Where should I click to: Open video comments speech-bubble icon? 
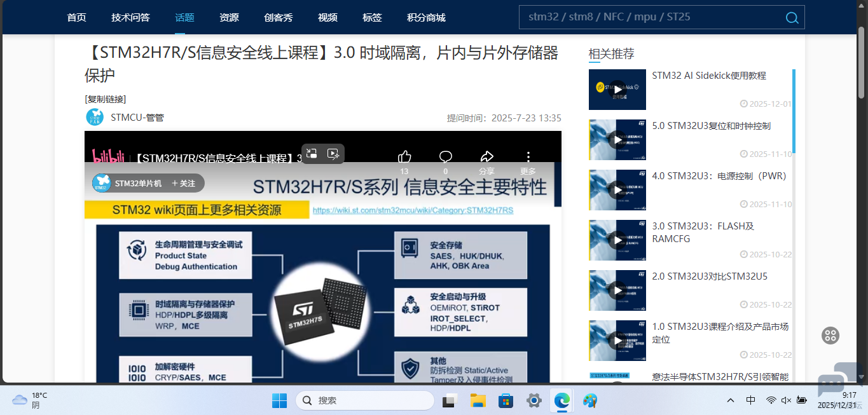[446, 156]
